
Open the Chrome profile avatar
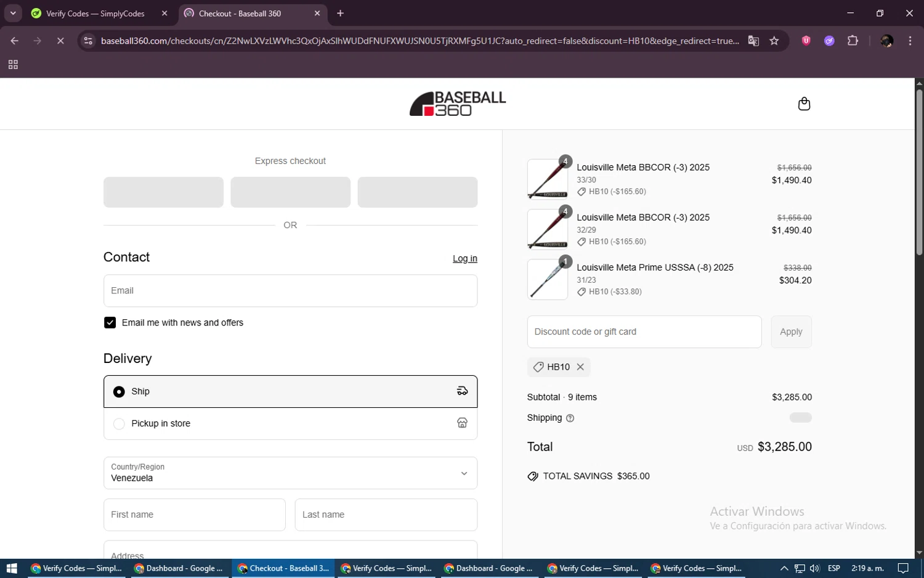tap(886, 41)
